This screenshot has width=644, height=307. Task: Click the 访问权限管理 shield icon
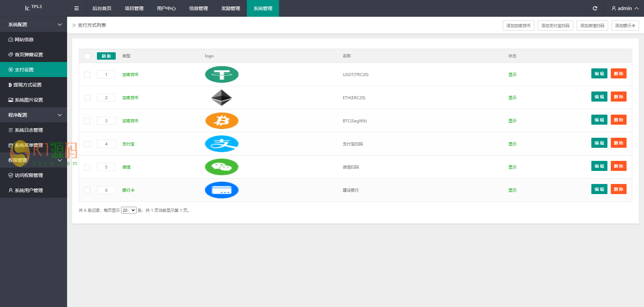pyautogui.click(x=11, y=175)
